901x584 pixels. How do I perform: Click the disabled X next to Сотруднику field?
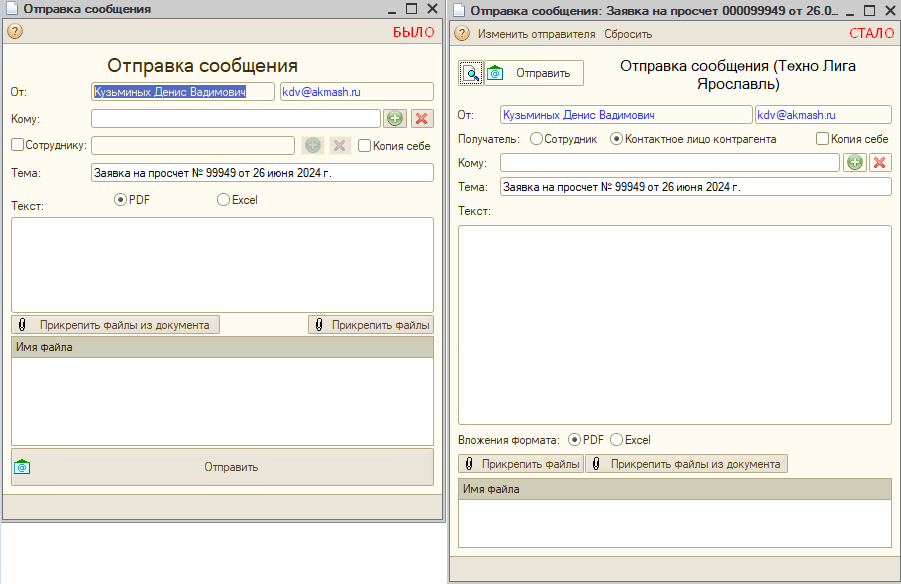pos(340,145)
